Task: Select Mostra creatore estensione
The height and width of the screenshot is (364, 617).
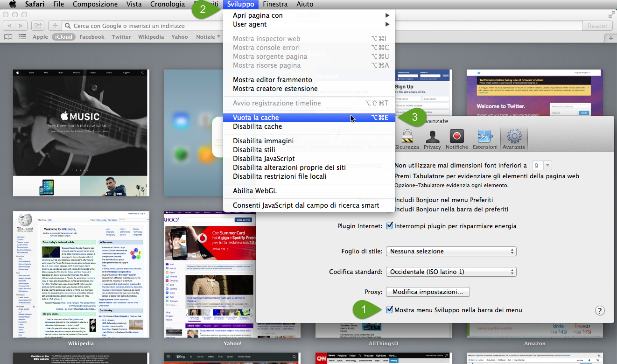Action: pos(309,89)
